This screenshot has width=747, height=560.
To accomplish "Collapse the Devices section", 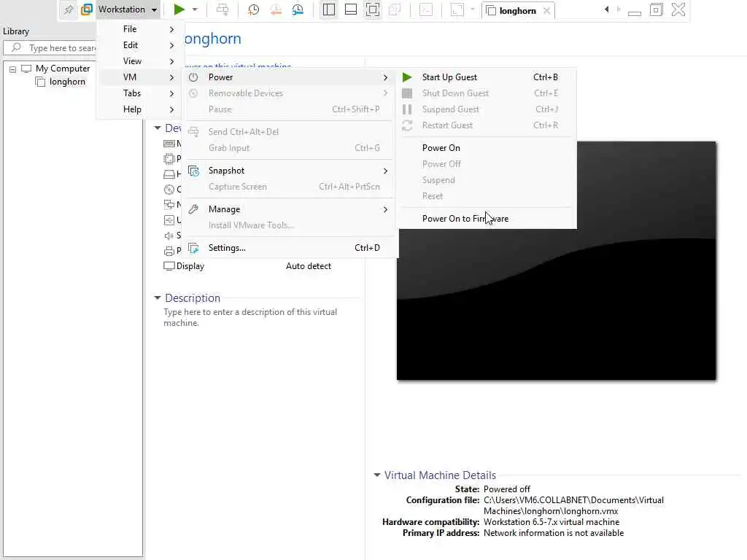I will [x=158, y=128].
